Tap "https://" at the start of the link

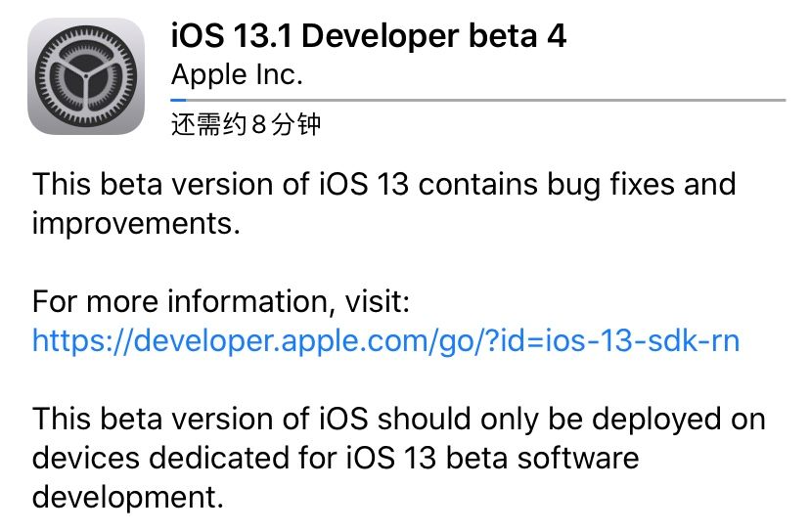pos(74,340)
